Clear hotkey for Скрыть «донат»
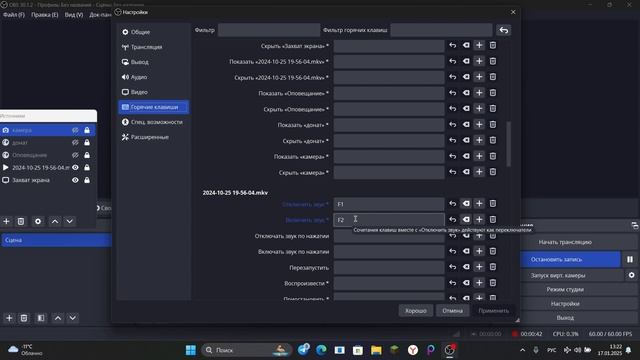The width and height of the screenshot is (640, 360). pos(466,140)
